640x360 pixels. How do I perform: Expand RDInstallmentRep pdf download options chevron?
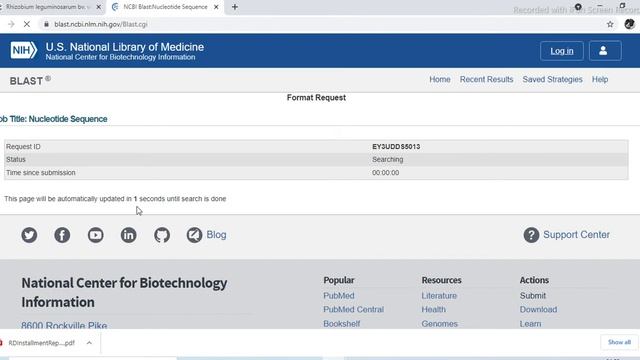[x=89, y=343]
